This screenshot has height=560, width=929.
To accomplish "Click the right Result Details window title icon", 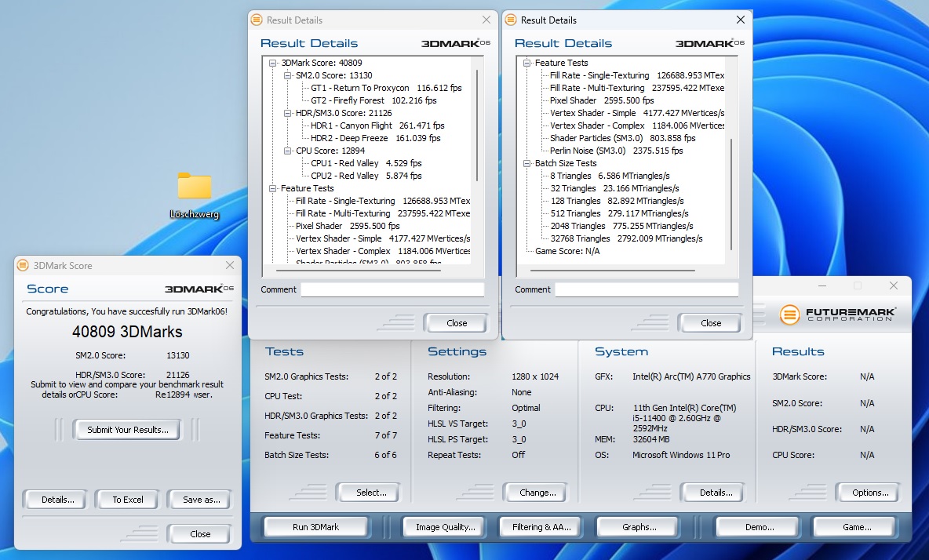I will (x=511, y=20).
